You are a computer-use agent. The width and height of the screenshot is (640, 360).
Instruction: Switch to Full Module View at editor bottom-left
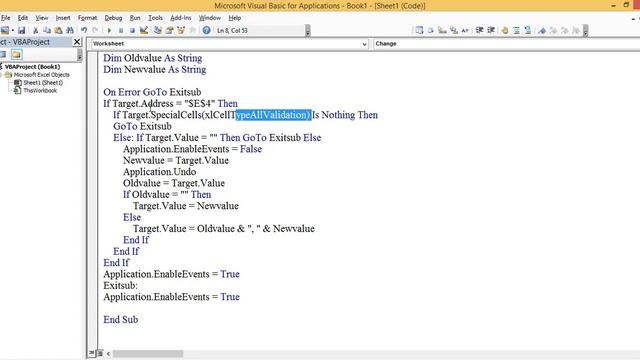pos(100,353)
